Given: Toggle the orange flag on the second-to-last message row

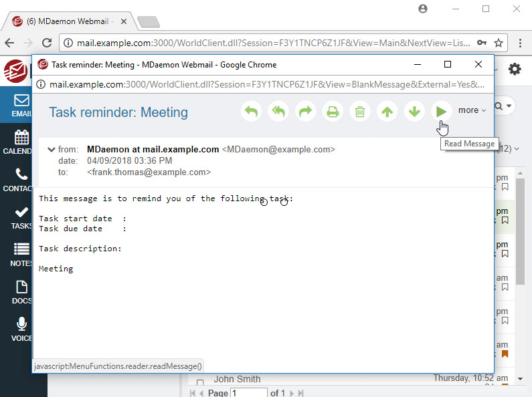Looking at the screenshot, I should pyautogui.click(x=505, y=354).
